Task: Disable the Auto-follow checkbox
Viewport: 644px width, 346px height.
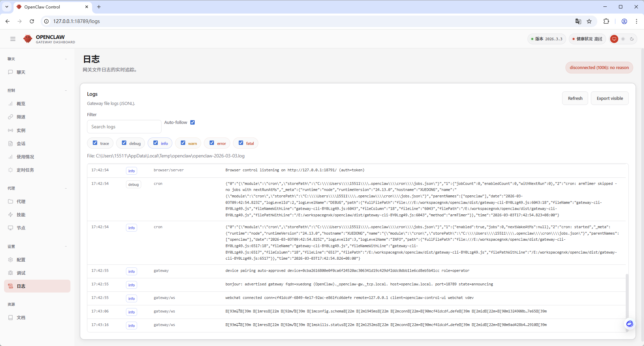Action: coord(193,123)
